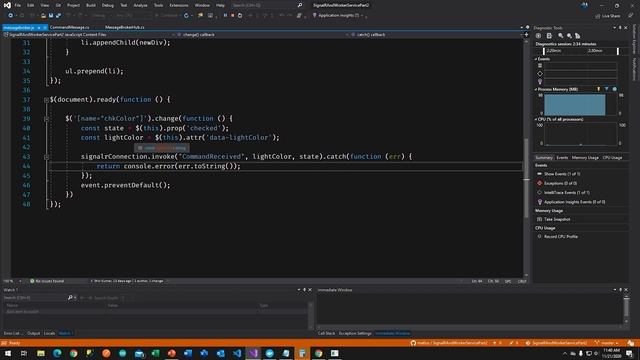Click Diagnostic Tools zoom out icon

tap(569, 36)
